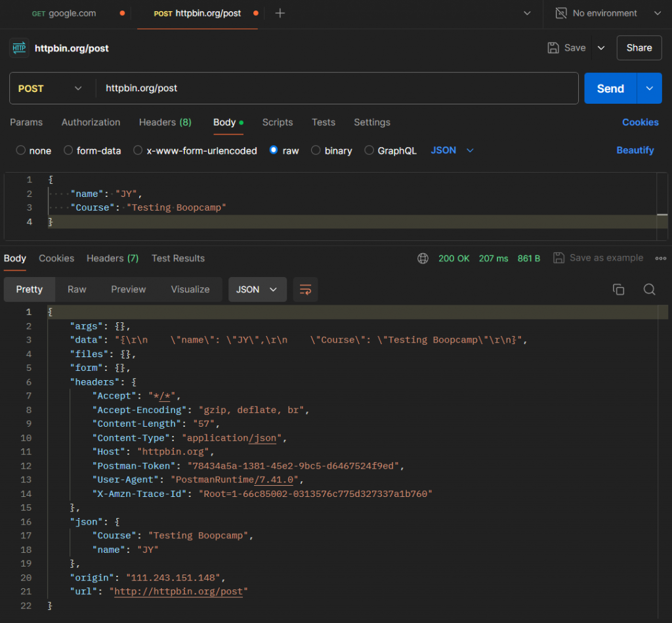This screenshot has height=623, width=672.
Task: Click the request URL input field
Action: pyautogui.click(x=337, y=89)
